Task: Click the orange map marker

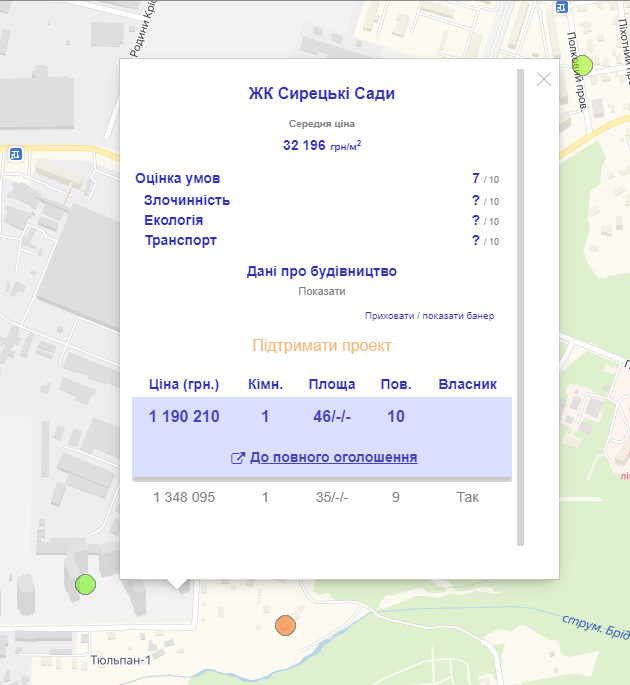Action: click(x=285, y=625)
